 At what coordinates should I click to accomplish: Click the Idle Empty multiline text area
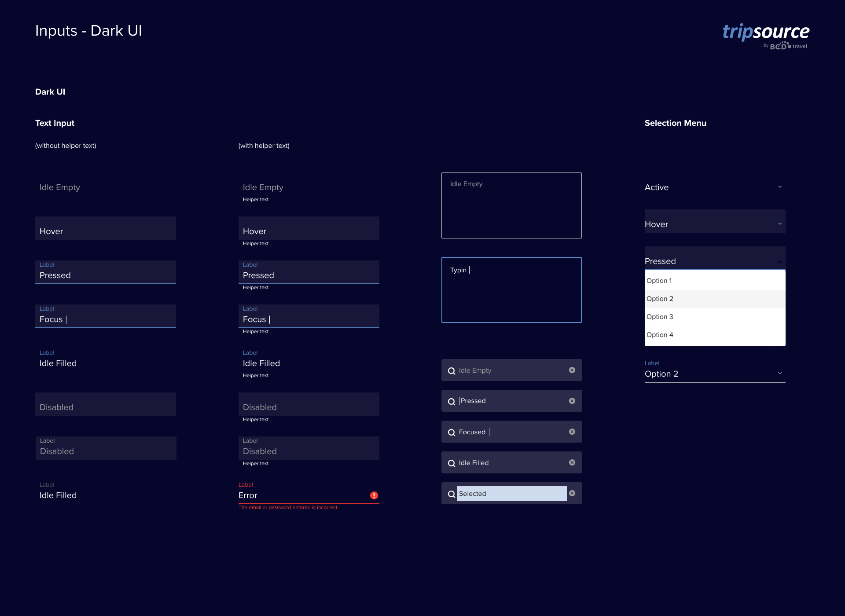click(511, 205)
